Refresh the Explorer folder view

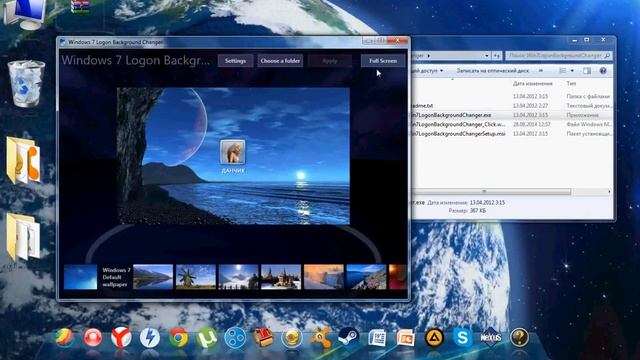pos(497,56)
